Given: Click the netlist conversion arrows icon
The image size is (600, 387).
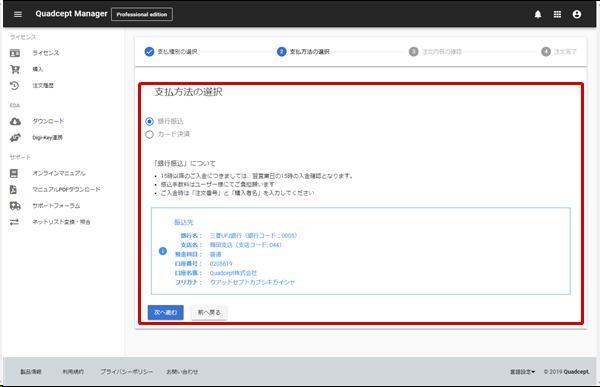Looking at the screenshot, I should [x=14, y=222].
